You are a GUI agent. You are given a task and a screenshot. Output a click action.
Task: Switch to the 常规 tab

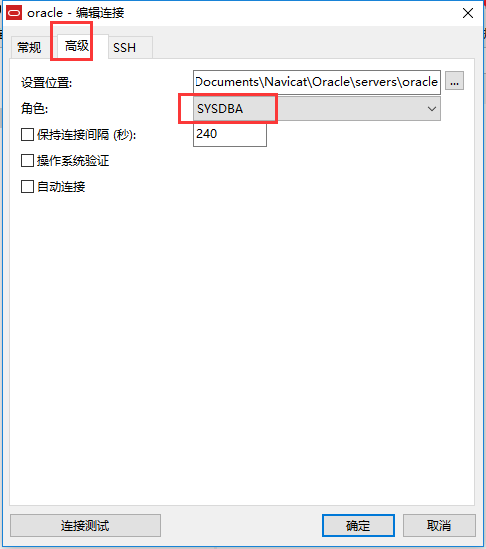click(29, 47)
